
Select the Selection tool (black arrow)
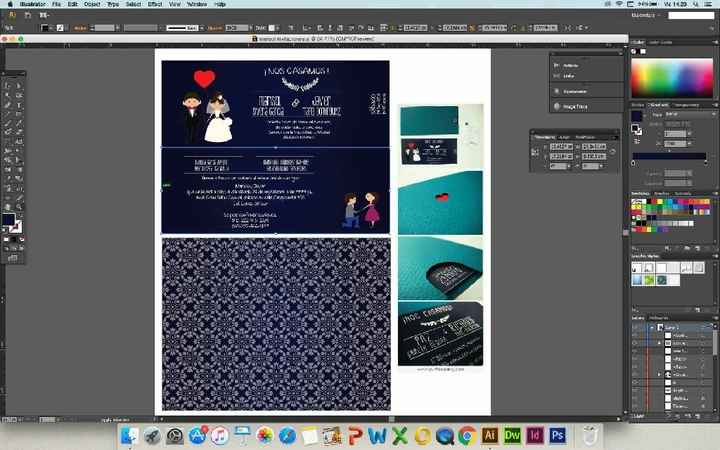[x=7, y=85]
